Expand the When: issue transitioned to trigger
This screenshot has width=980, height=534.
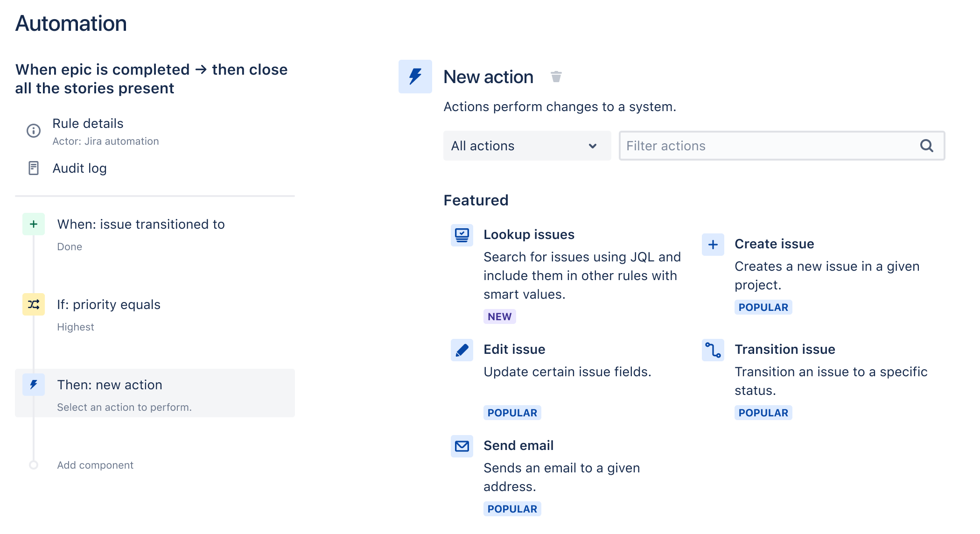[140, 224]
